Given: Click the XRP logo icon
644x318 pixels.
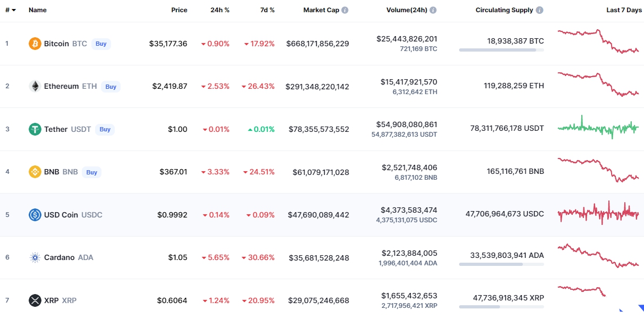Looking at the screenshot, I should tap(35, 300).
